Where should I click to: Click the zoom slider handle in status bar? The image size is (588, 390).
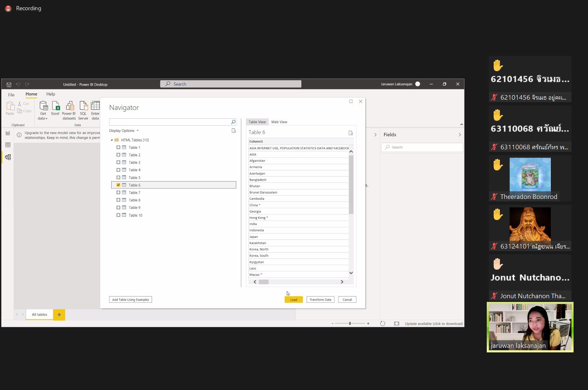[350, 323]
